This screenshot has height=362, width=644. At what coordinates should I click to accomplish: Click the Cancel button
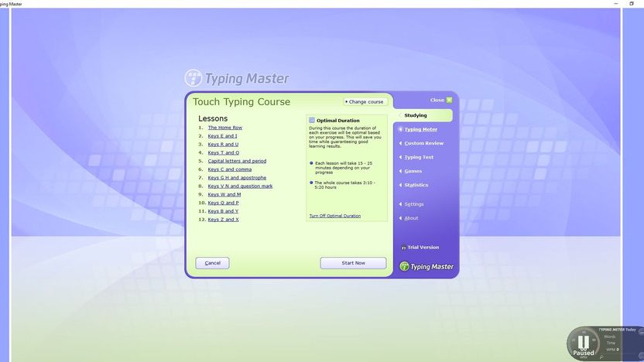212,263
